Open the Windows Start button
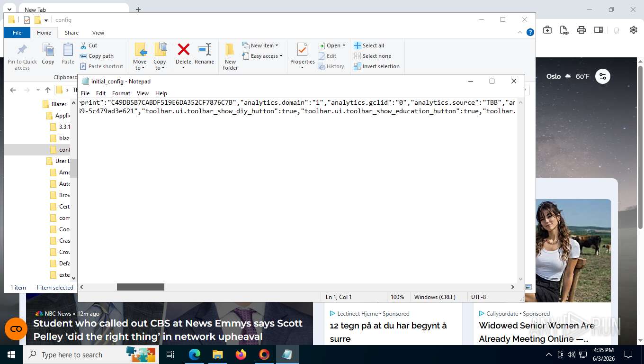The width and height of the screenshot is (644, 364). (x=11, y=355)
